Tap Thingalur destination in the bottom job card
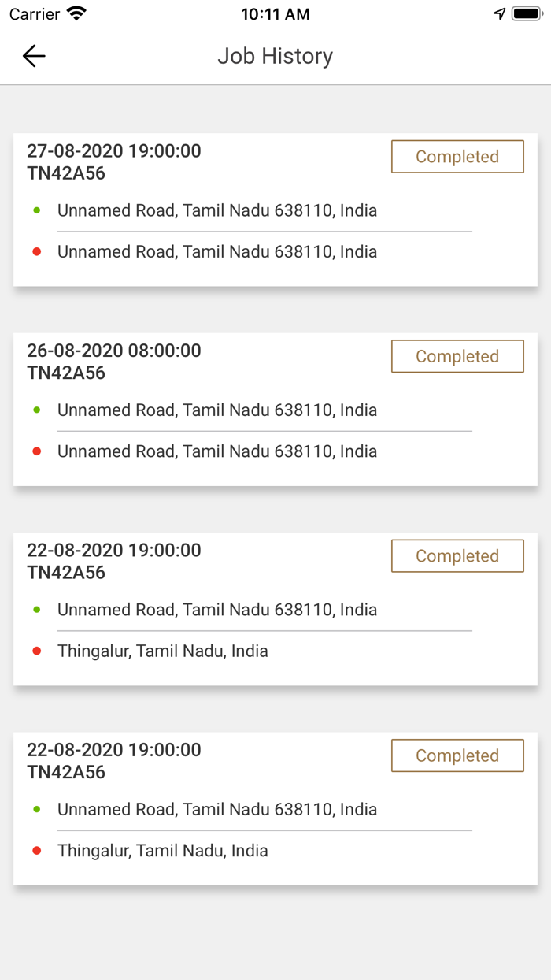This screenshot has height=980, width=551. click(x=163, y=851)
